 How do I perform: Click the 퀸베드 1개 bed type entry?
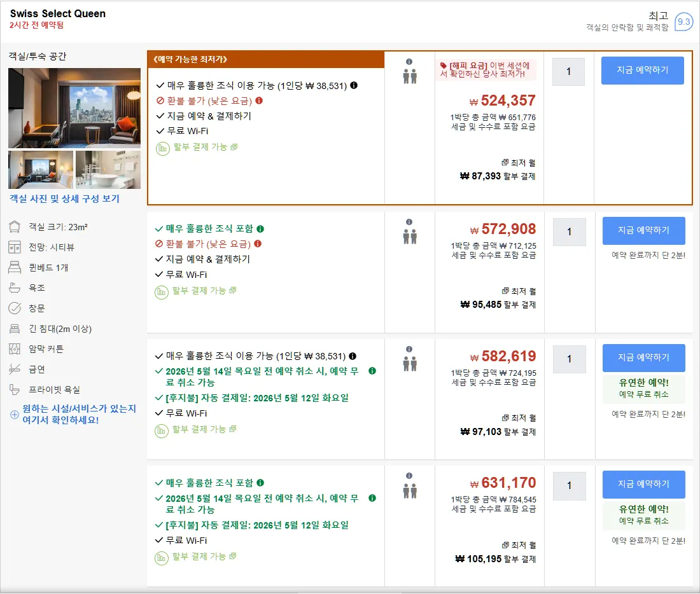[x=48, y=268]
